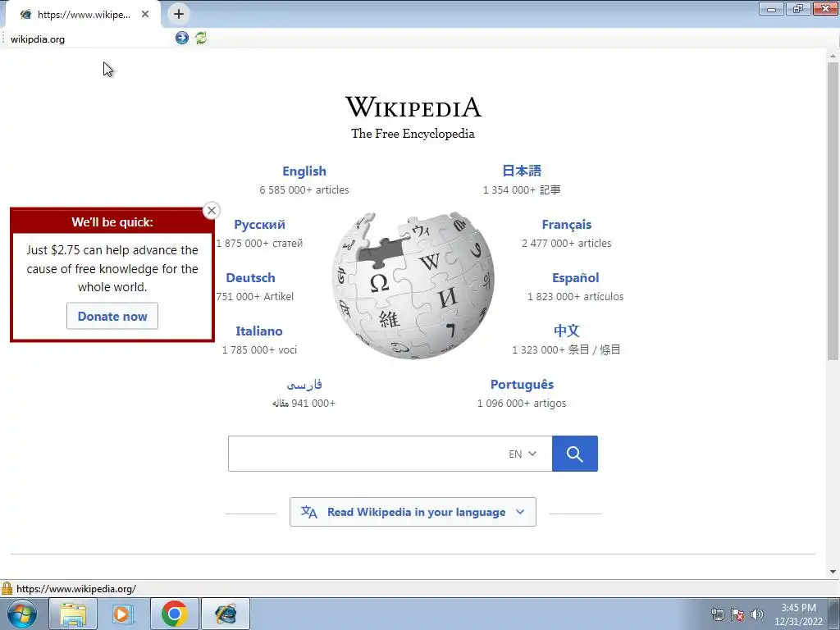Click the green refresh page icon
The height and width of the screenshot is (630, 840).
tap(201, 38)
